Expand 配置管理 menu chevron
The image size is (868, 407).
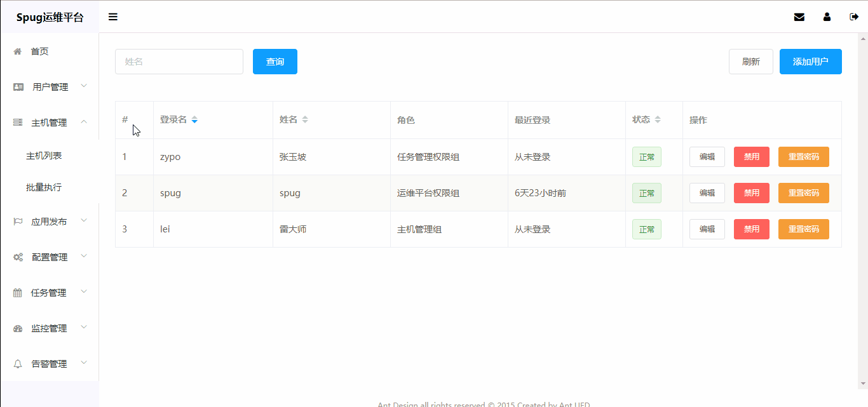84,256
